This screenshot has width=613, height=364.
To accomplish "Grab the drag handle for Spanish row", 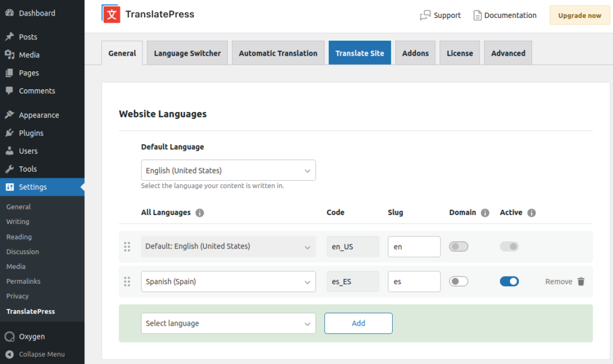I will pyautogui.click(x=127, y=281).
